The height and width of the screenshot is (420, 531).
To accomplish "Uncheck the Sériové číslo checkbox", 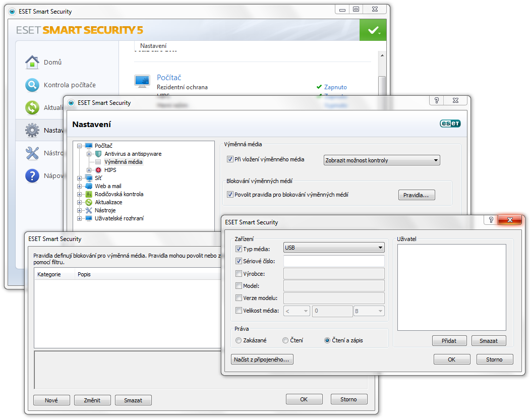I will tap(239, 261).
